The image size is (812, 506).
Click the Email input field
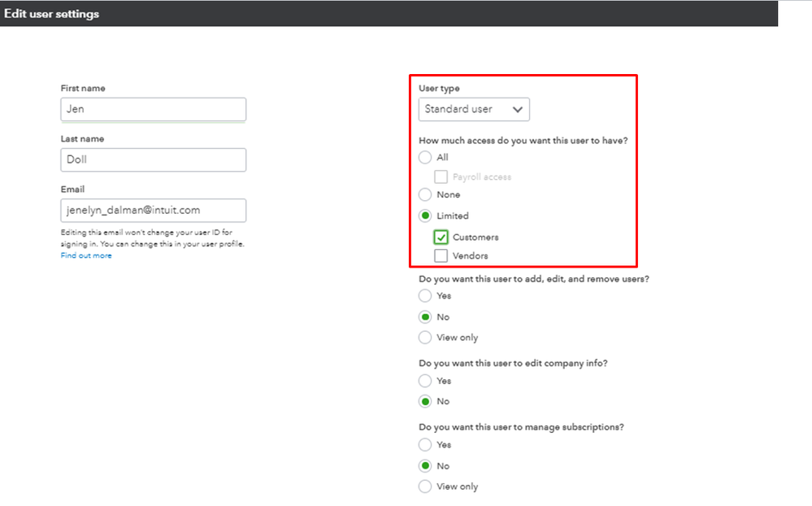[x=153, y=210]
